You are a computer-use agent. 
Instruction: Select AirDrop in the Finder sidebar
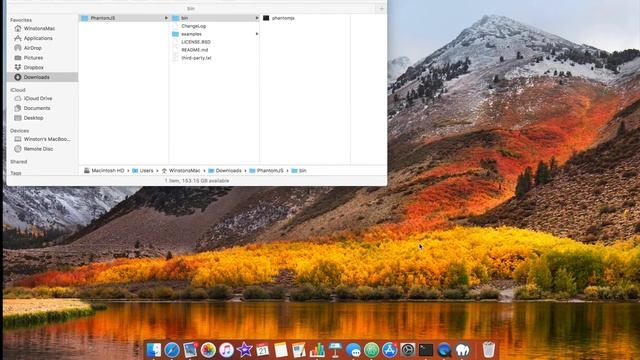click(x=33, y=48)
